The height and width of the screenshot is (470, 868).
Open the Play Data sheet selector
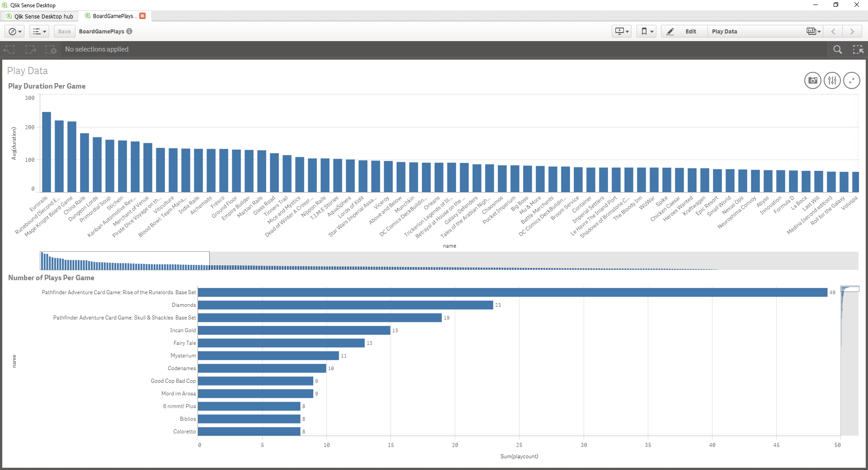(x=765, y=31)
